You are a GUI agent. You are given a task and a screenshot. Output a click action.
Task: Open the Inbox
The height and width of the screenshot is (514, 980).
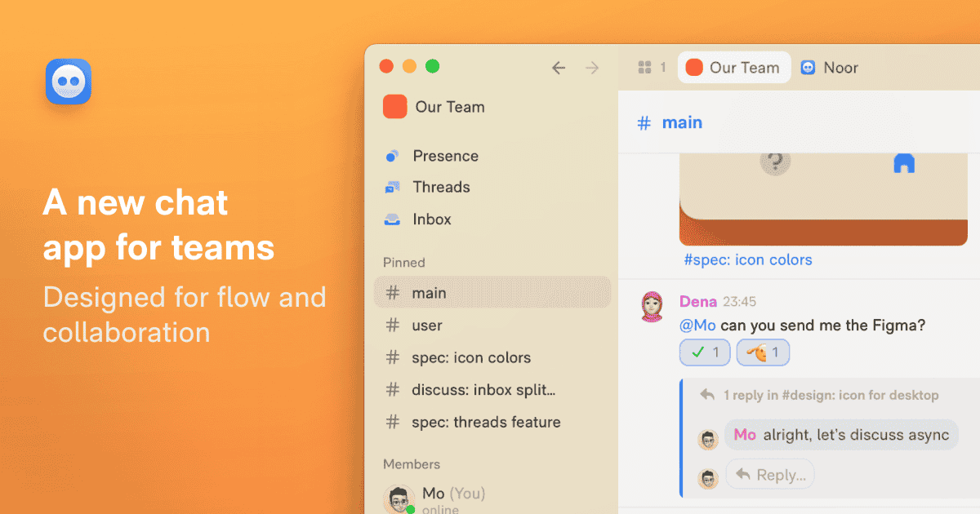pyautogui.click(x=417, y=219)
